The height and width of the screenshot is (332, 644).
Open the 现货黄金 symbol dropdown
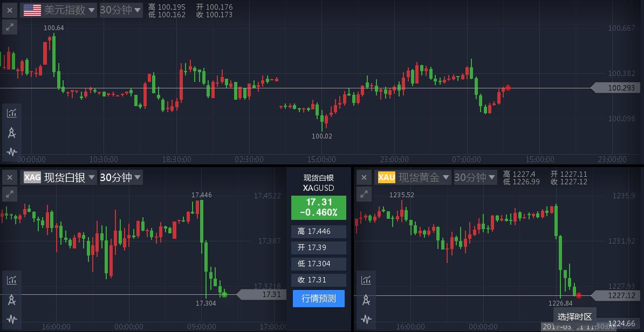click(x=414, y=177)
